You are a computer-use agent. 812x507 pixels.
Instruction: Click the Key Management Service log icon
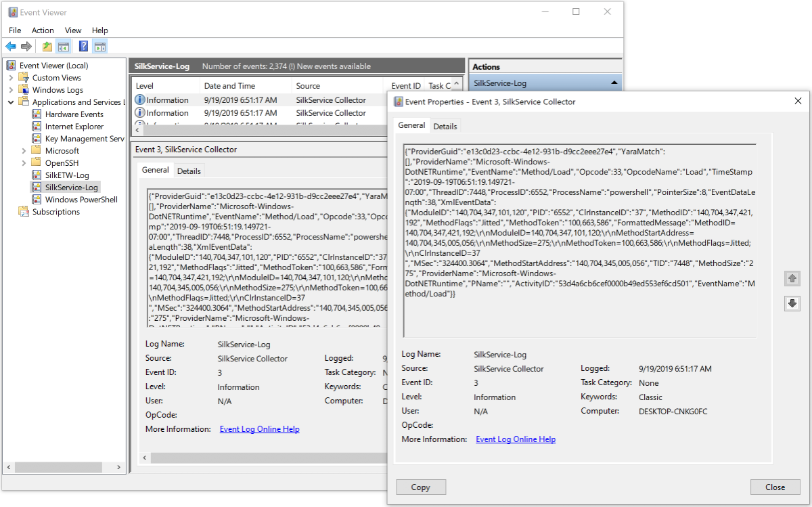(37, 139)
